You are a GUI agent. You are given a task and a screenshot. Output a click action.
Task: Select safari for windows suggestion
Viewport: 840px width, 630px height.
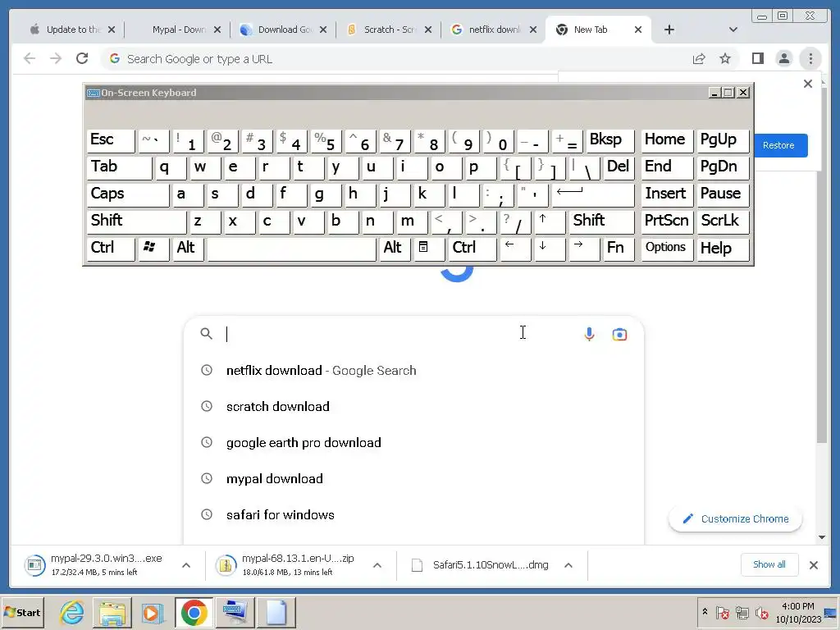pos(413,515)
